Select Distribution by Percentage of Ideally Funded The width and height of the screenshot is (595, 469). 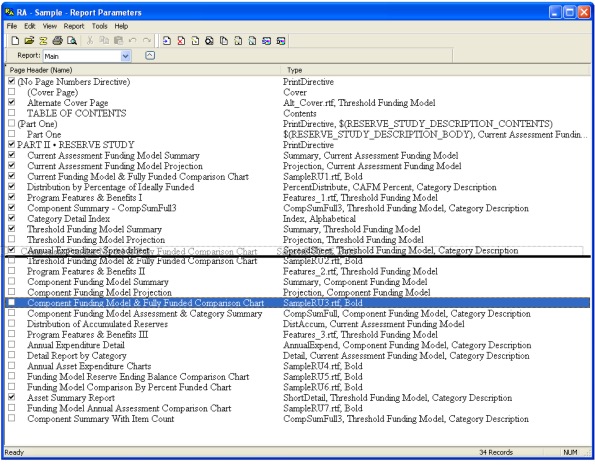298,187
